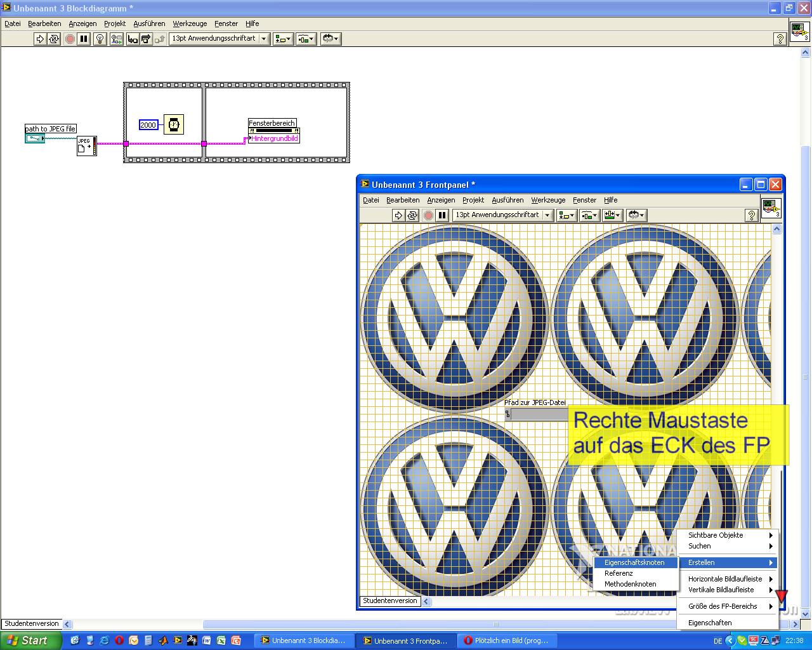Screen dimensions: 812x650
Task: Expand Suchen context menu entry
Action: tap(728, 546)
